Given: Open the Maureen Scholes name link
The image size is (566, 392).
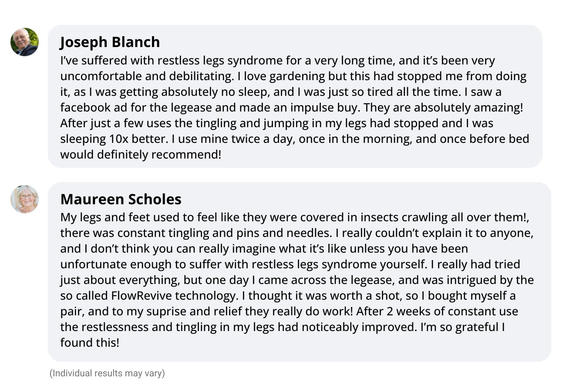Looking at the screenshot, I should 121,199.
